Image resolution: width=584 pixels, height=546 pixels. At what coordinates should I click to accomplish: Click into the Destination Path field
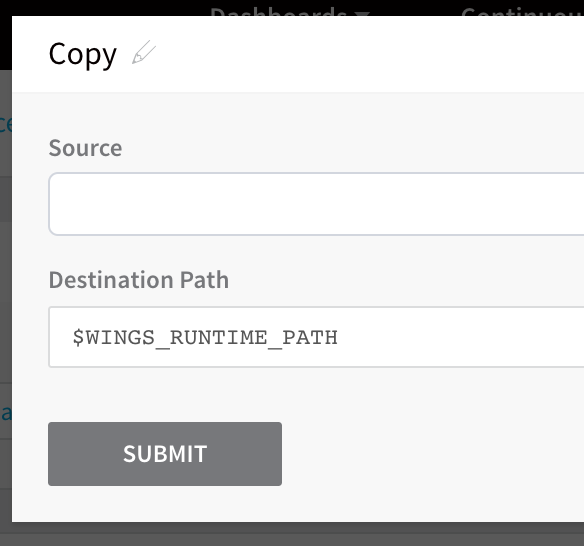[316, 337]
